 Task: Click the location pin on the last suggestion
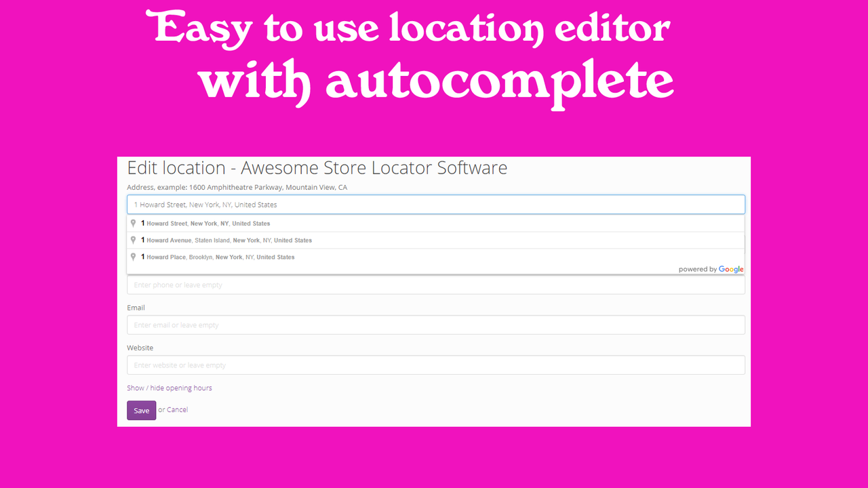pyautogui.click(x=133, y=256)
